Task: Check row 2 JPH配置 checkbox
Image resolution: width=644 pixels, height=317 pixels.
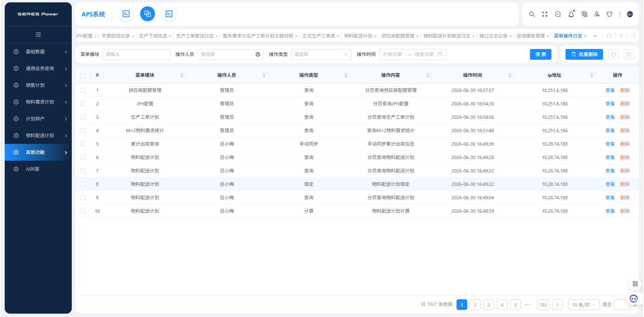Action: click(x=83, y=104)
